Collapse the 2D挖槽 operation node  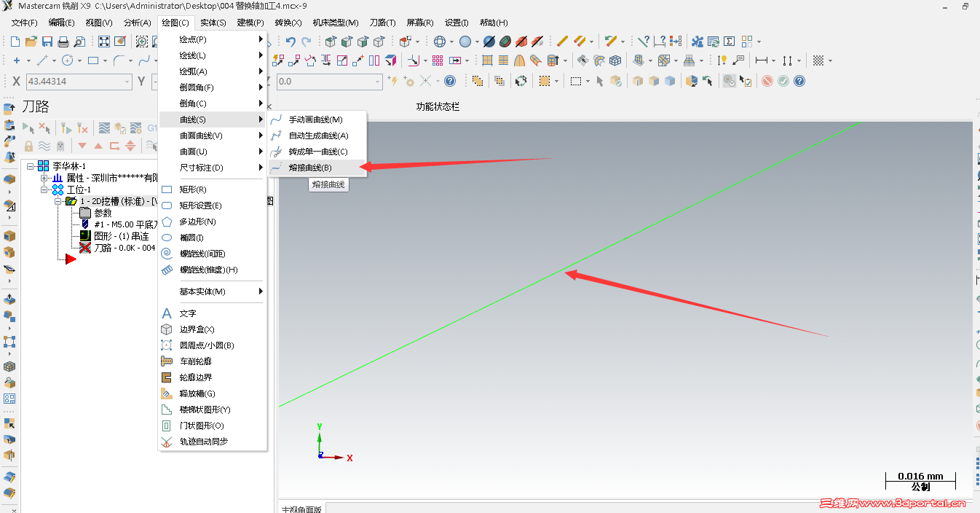click(x=58, y=201)
